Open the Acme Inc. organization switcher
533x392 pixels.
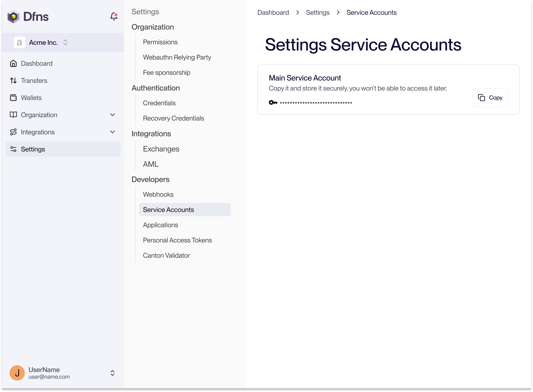[65, 42]
